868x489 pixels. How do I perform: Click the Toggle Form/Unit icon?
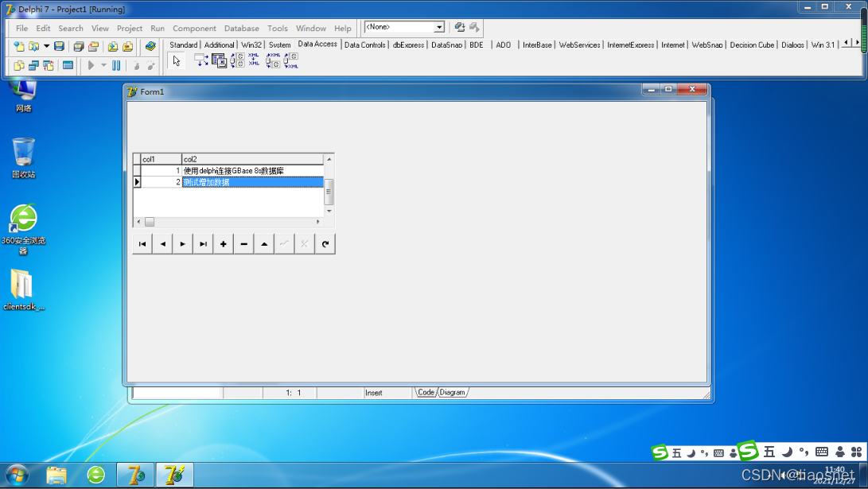tap(49, 65)
